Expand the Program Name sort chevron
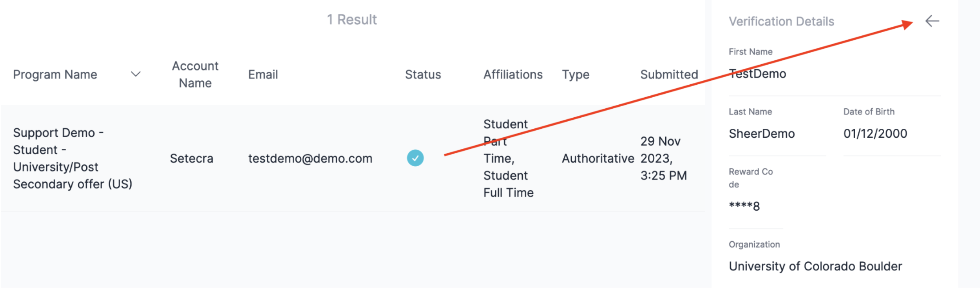This screenshot has width=980, height=289. pyautogui.click(x=136, y=74)
